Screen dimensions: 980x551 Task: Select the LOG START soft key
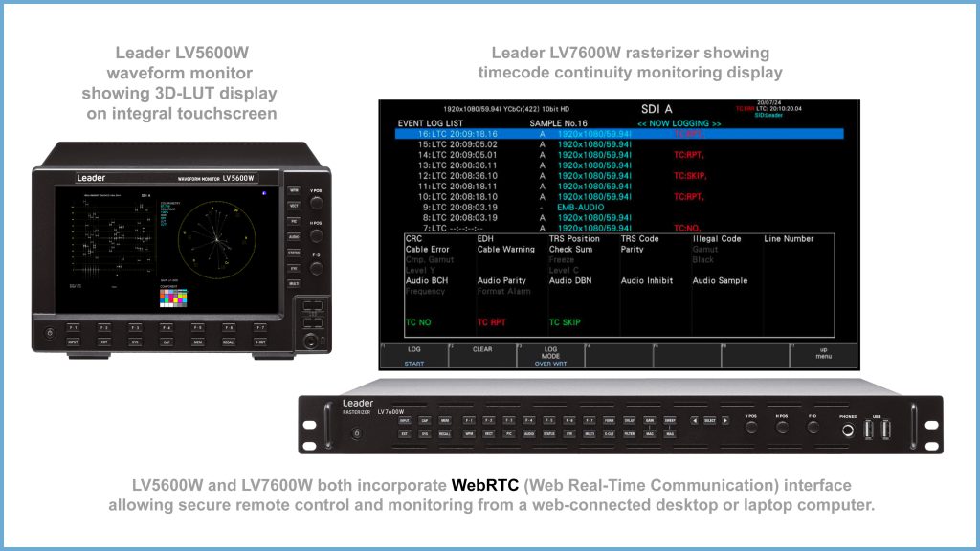(413, 356)
